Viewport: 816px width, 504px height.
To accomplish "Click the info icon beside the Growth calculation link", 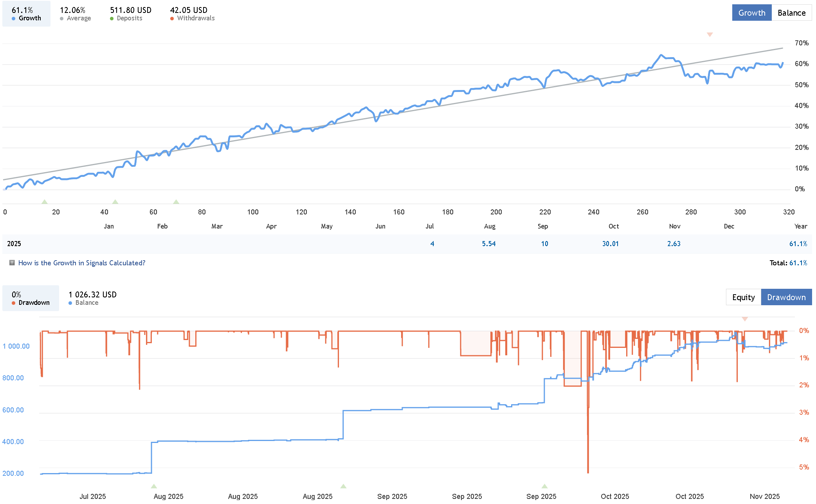I will tap(12, 263).
